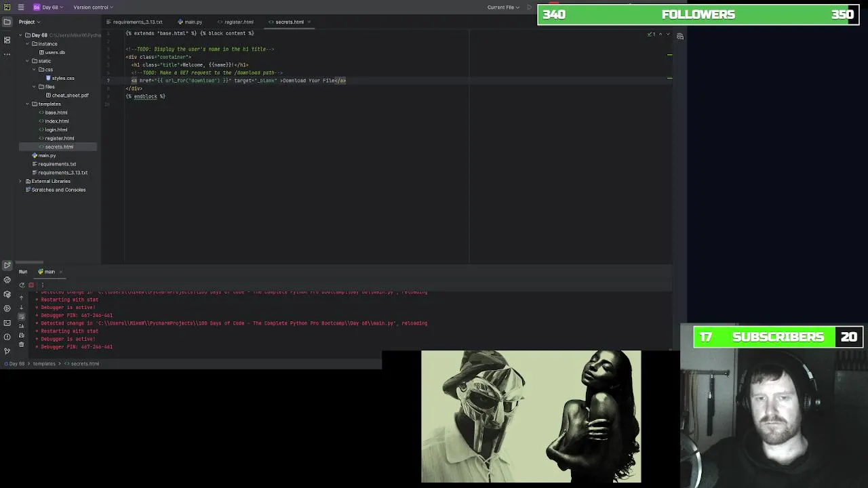Rerun the main run configuration
The height and width of the screenshot is (488, 868).
point(22,285)
